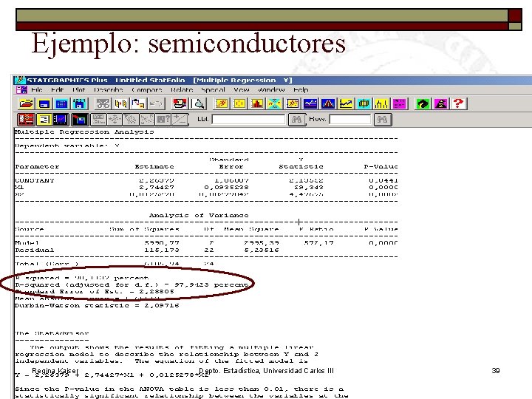Image resolution: width=532 pixels, height=399 pixels.
Task: Click the yellow capability bars icon
Action: point(381,103)
